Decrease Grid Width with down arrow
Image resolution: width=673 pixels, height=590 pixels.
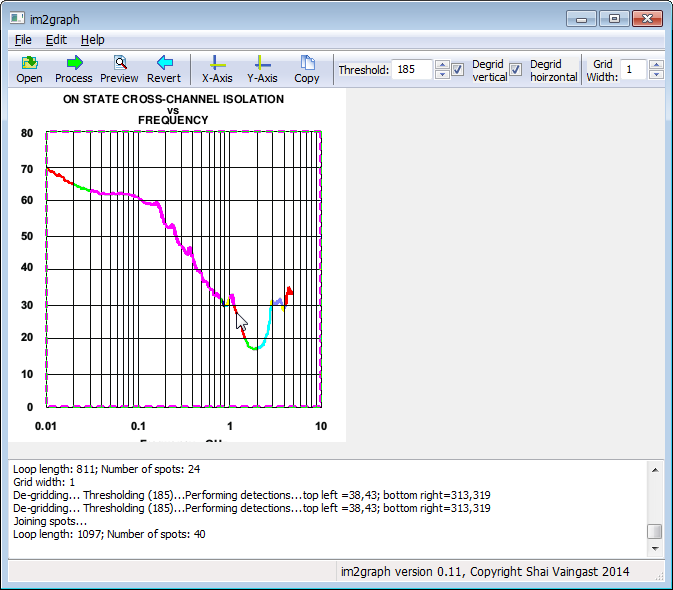(x=656, y=75)
